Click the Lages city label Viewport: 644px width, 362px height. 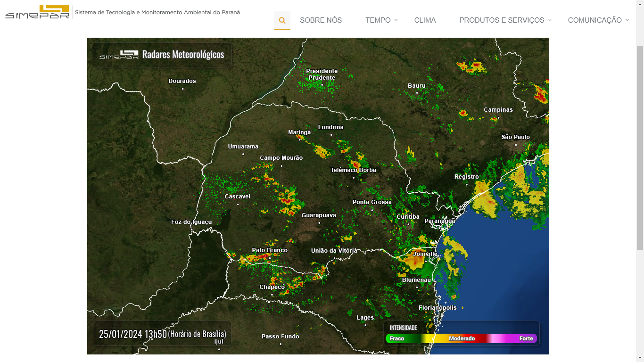click(365, 318)
